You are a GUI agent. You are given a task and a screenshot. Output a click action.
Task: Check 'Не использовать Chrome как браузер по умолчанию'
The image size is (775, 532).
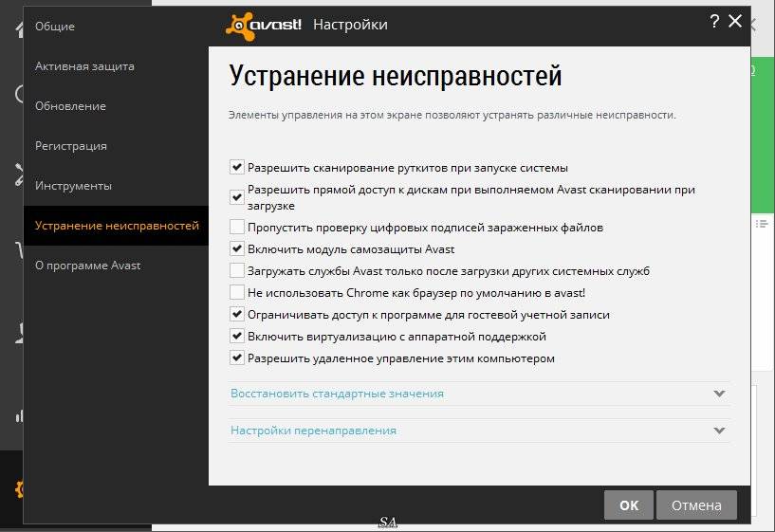(x=237, y=292)
